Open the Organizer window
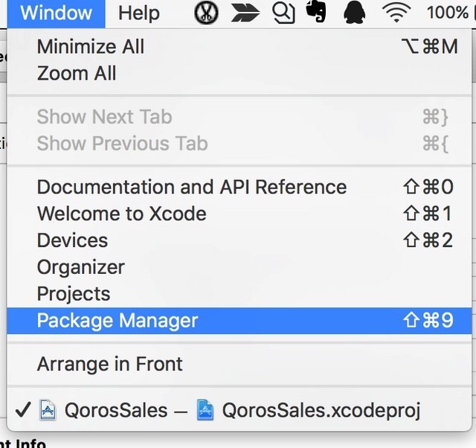 (x=81, y=267)
